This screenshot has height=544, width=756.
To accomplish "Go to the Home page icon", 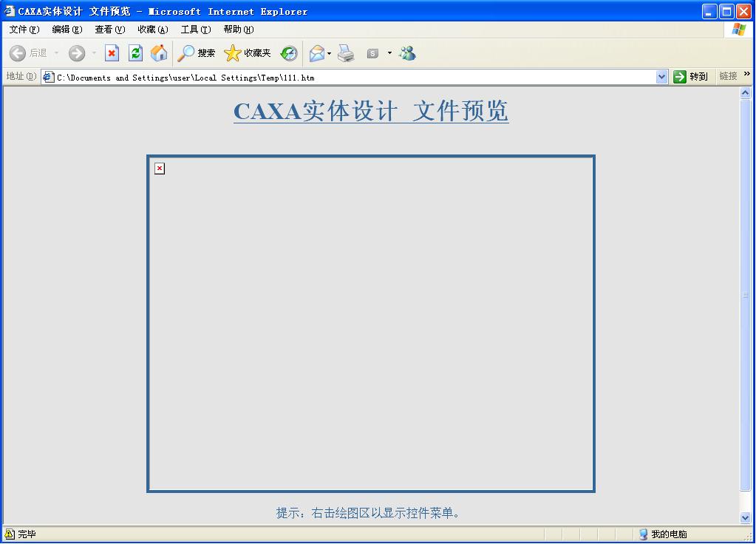I will [159, 53].
